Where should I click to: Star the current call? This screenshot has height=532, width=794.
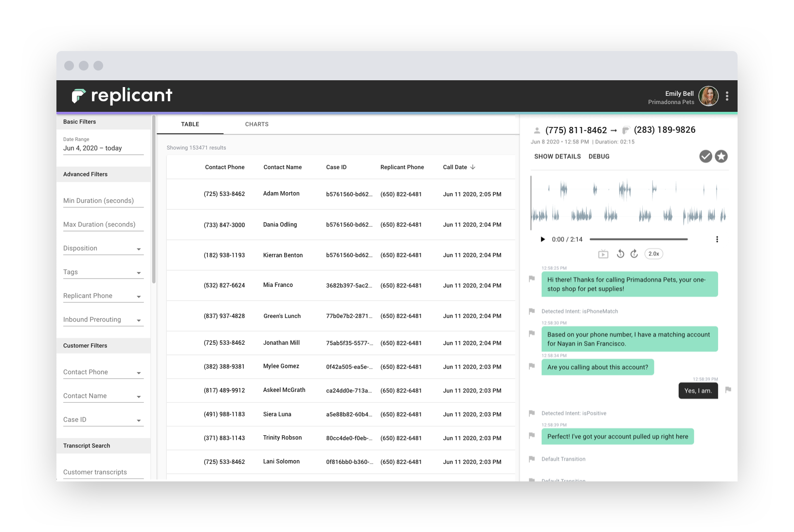pos(722,156)
